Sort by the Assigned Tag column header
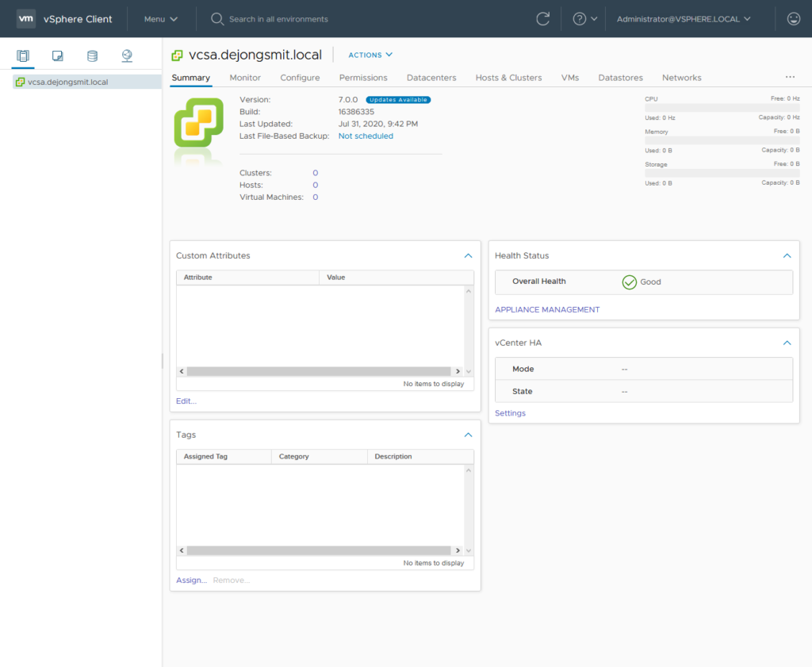Image resolution: width=812 pixels, height=667 pixels. (x=224, y=457)
